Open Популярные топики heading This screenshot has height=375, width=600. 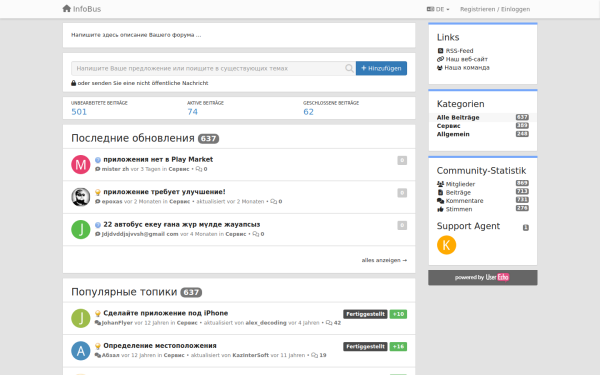click(x=124, y=292)
